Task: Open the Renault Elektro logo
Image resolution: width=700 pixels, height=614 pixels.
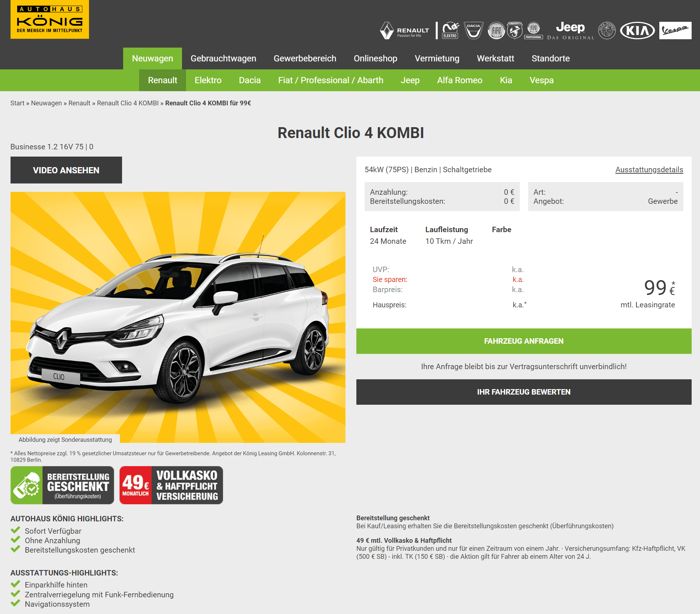Action: (x=450, y=31)
